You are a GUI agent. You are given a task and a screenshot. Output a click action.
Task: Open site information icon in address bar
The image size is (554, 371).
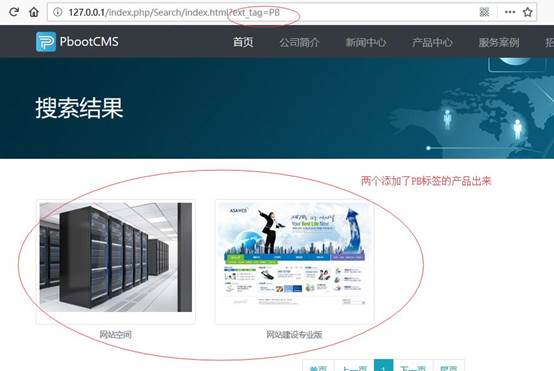click(58, 12)
